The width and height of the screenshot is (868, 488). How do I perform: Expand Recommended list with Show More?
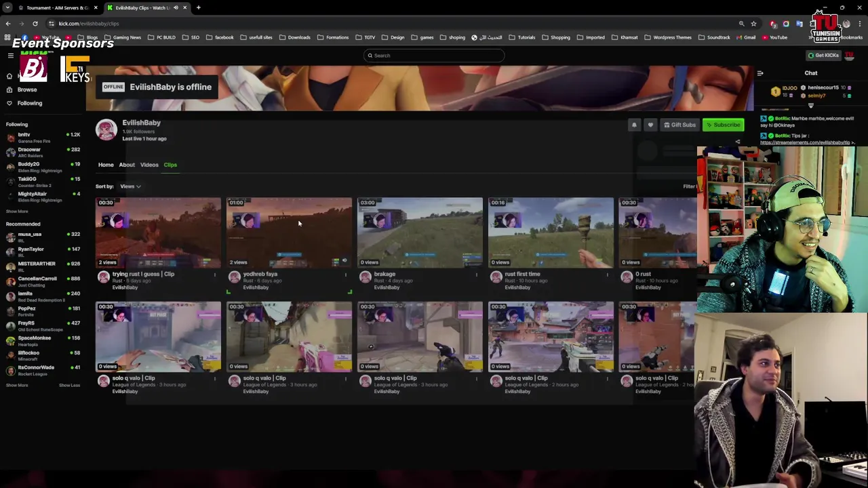point(17,385)
